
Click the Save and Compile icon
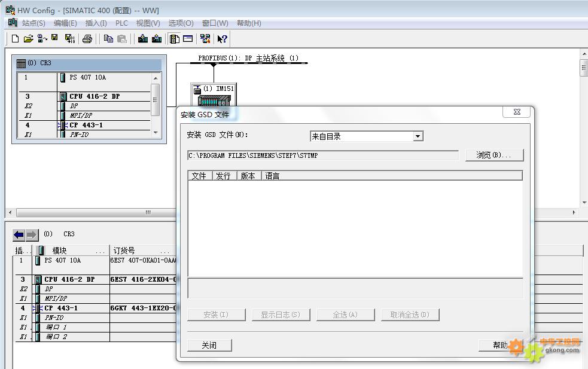tap(70, 39)
